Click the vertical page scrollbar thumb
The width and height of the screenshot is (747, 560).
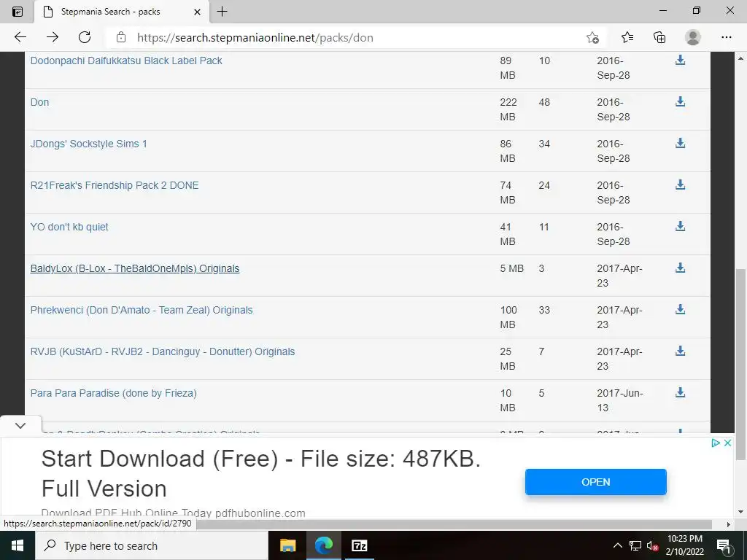pos(741,365)
